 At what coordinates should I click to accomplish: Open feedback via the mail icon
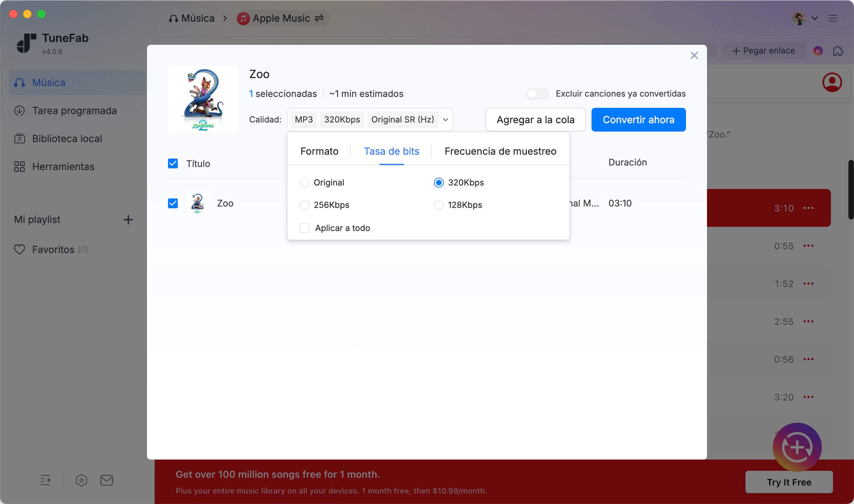pyautogui.click(x=106, y=480)
